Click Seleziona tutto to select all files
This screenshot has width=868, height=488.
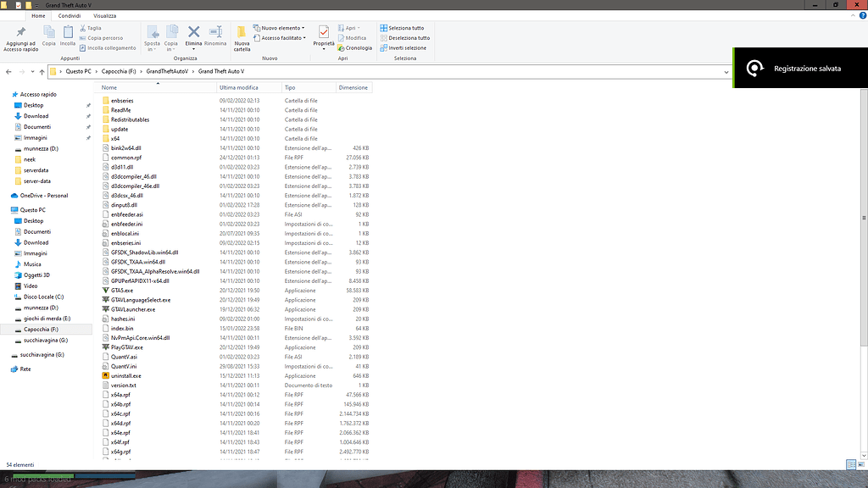click(x=405, y=27)
